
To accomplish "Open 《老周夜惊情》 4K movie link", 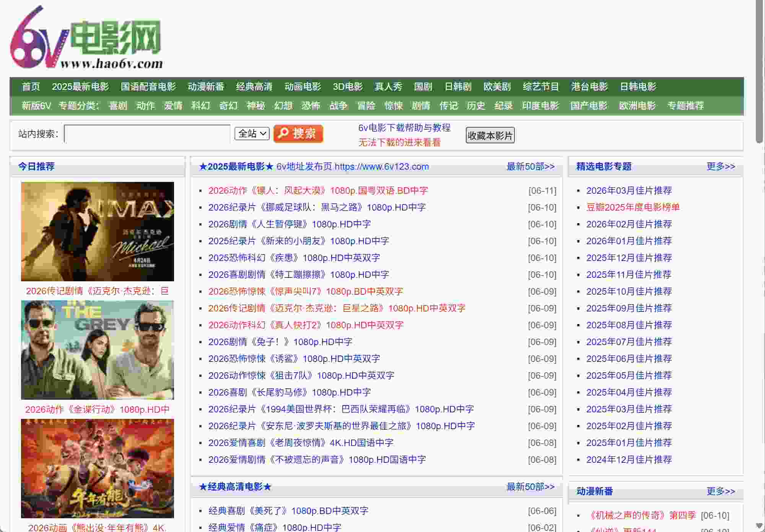I will pyautogui.click(x=301, y=443).
